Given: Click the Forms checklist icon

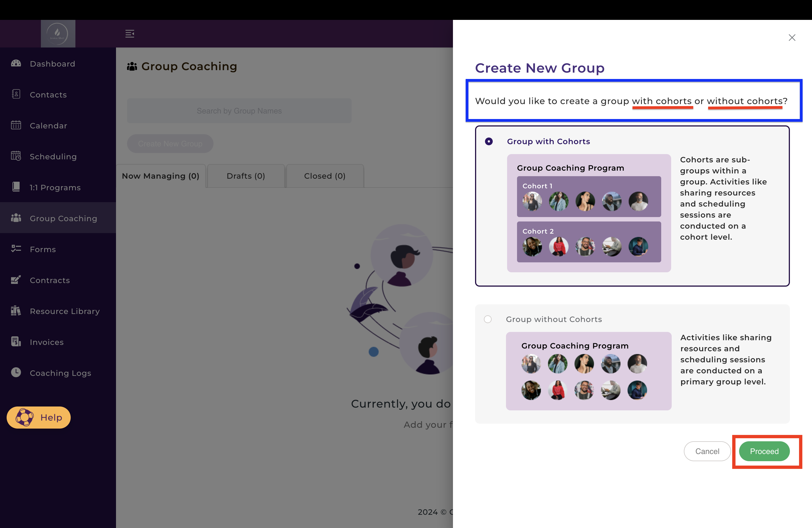Looking at the screenshot, I should coord(16,249).
